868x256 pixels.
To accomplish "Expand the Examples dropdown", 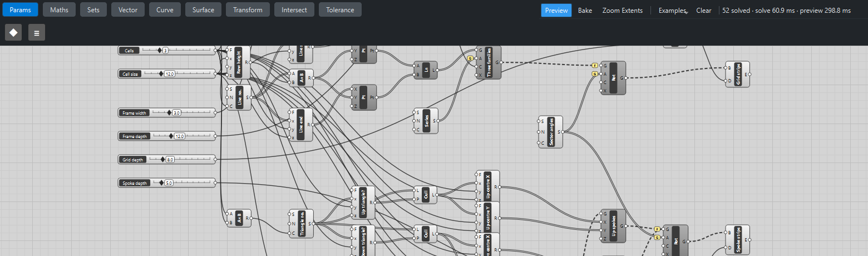I will pos(673,10).
